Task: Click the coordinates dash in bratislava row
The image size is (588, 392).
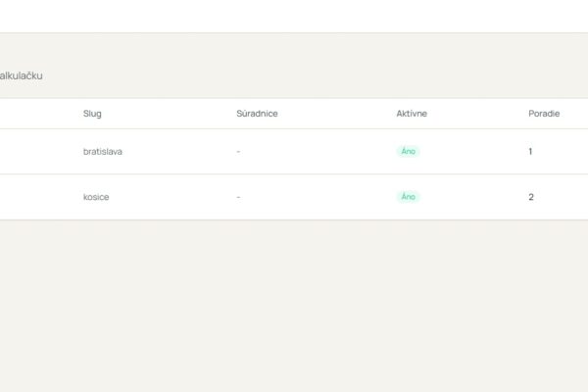Action: click(x=238, y=152)
